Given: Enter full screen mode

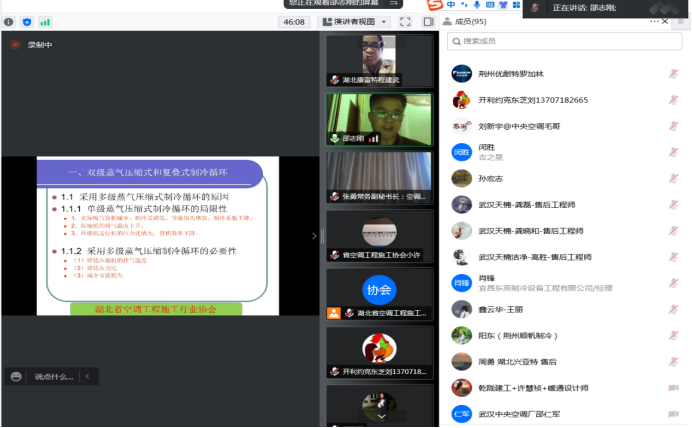Looking at the screenshot, I should pos(405,22).
